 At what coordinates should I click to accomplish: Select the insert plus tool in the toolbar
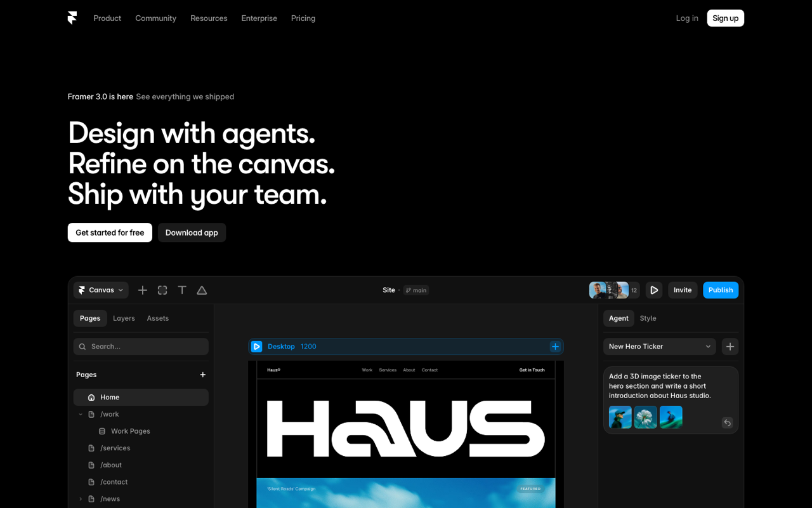pos(143,290)
